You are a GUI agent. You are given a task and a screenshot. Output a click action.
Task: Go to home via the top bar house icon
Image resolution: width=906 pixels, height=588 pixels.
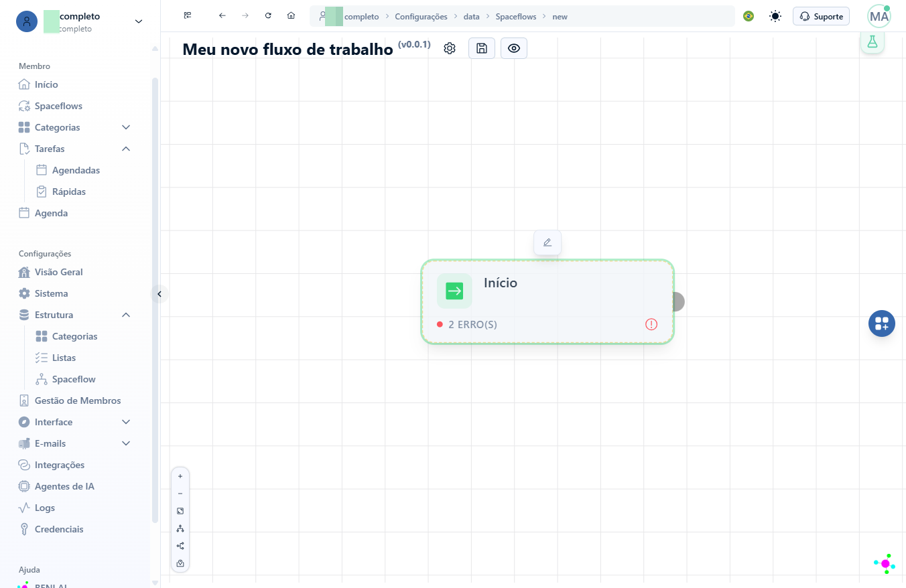click(x=291, y=15)
